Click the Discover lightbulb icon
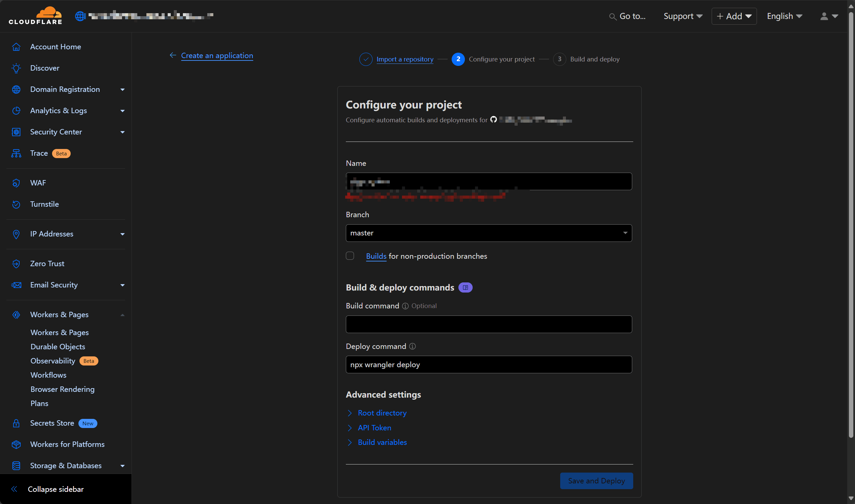Viewport: 855px width, 504px height. coord(16,68)
